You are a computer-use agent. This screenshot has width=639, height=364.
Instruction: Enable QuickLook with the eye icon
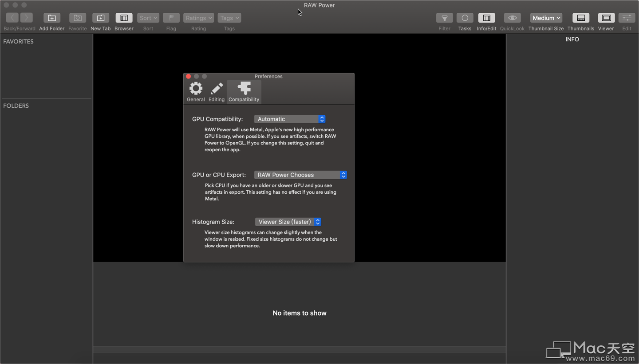pos(513,18)
